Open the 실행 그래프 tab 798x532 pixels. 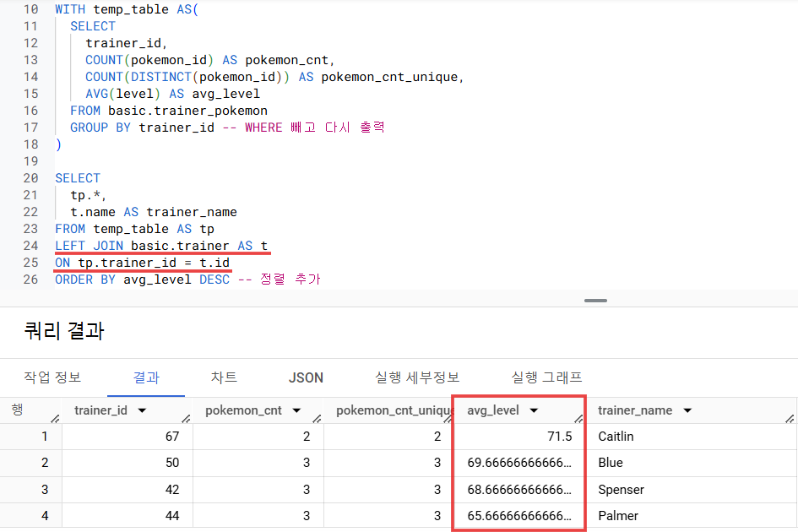pos(546,377)
